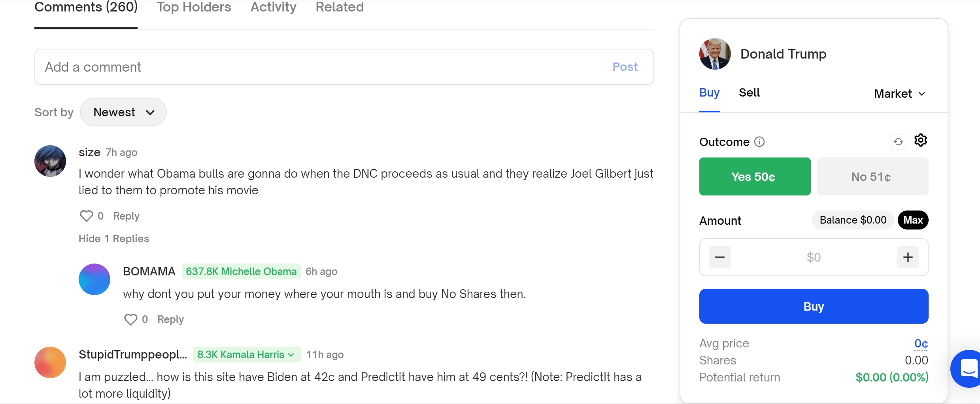Click size's user avatar
The width and height of the screenshot is (980, 404).
[50, 161]
